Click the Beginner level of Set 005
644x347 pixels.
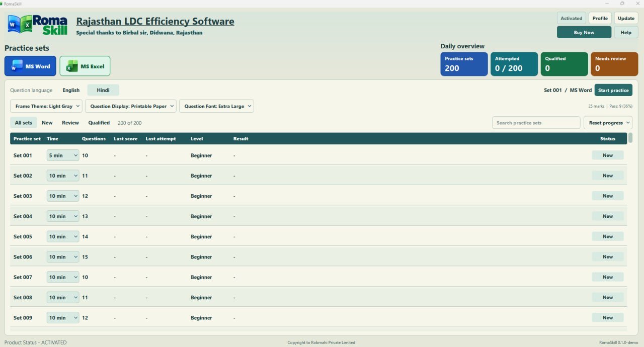(201, 236)
